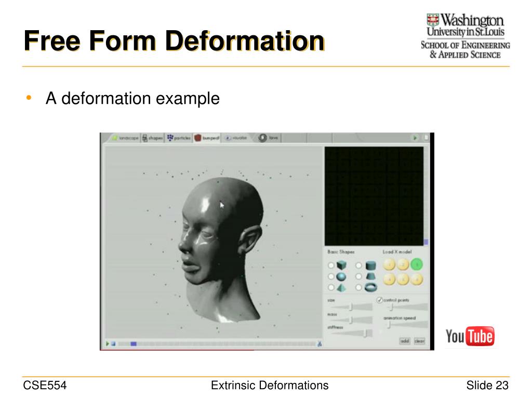Click the 'Load X model' label

397,252
